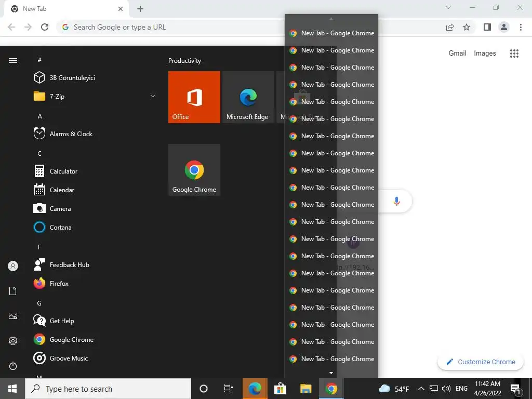Share this page icon in omnibox

click(450, 27)
